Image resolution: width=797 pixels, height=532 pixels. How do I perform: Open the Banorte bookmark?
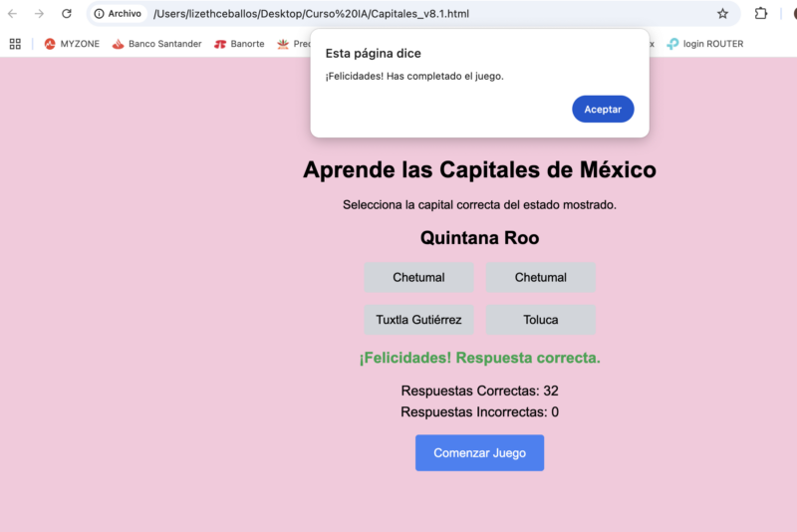point(239,44)
